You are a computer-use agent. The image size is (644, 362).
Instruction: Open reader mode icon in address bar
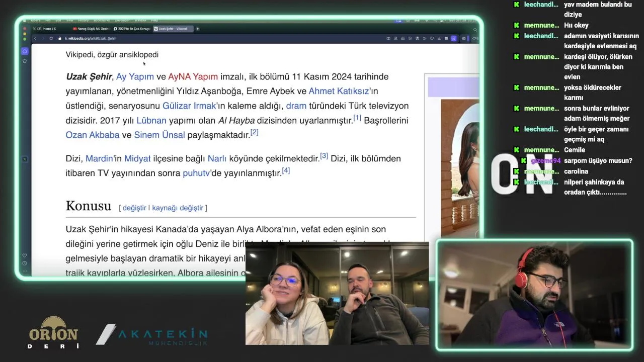(x=388, y=39)
